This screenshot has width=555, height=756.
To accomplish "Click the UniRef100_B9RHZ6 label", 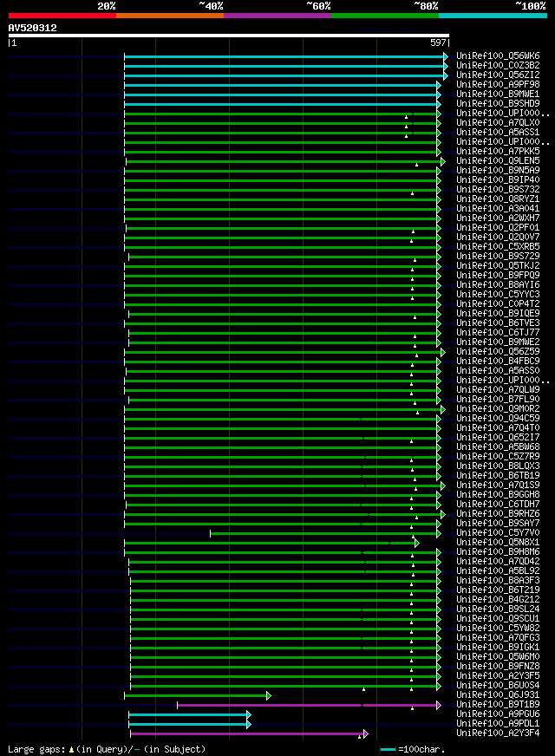I will (498, 514).
